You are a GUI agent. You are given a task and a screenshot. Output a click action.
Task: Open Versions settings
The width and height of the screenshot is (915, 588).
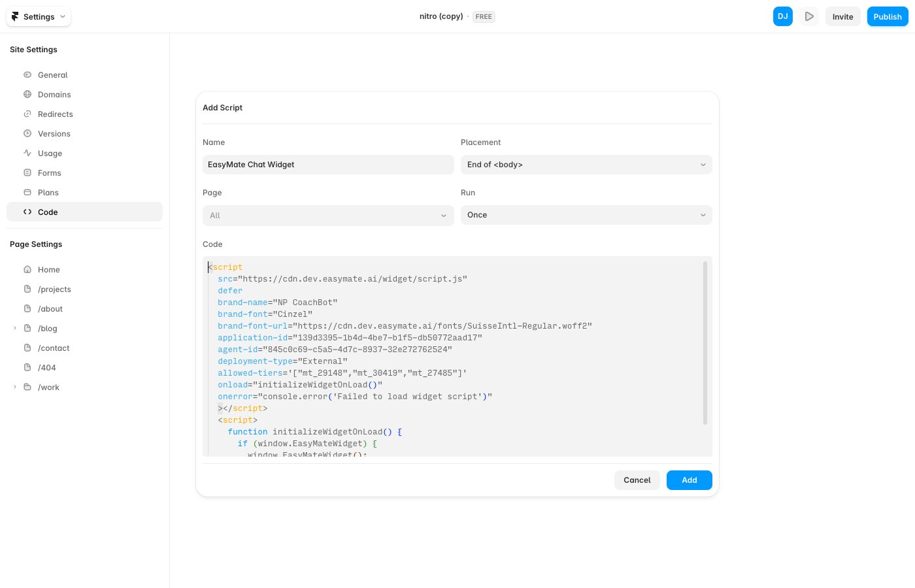click(x=84, y=133)
